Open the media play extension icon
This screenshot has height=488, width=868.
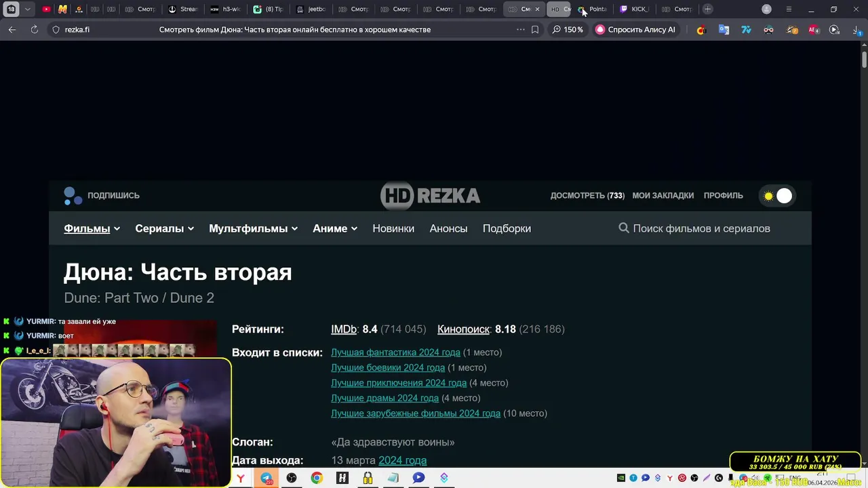tap(834, 30)
